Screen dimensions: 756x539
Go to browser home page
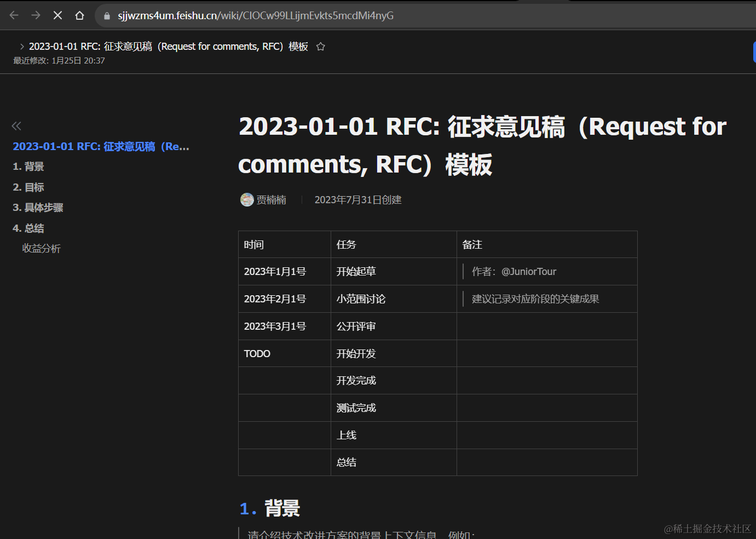(x=79, y=15)
